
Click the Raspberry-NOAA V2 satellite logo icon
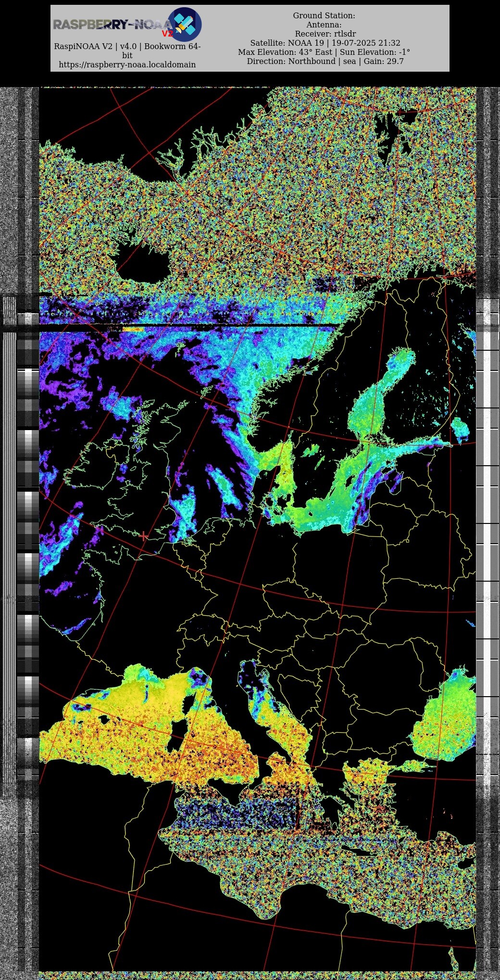(185, 25)
